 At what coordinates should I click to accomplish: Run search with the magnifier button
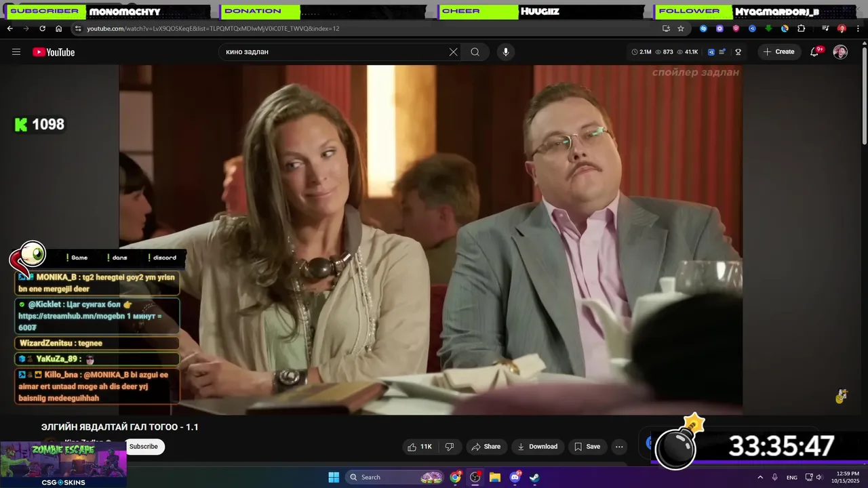pyautogui.click(x=475, y=52)
